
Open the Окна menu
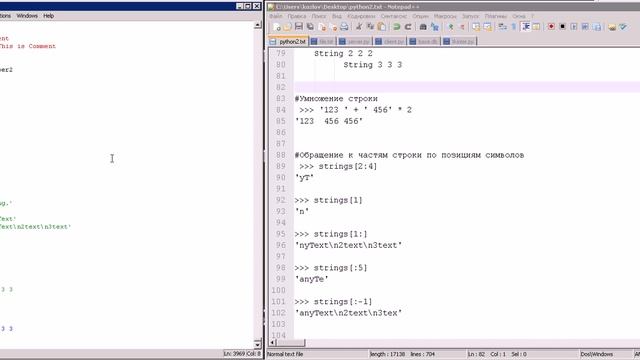pyautogui.click(x=519, y=16)
